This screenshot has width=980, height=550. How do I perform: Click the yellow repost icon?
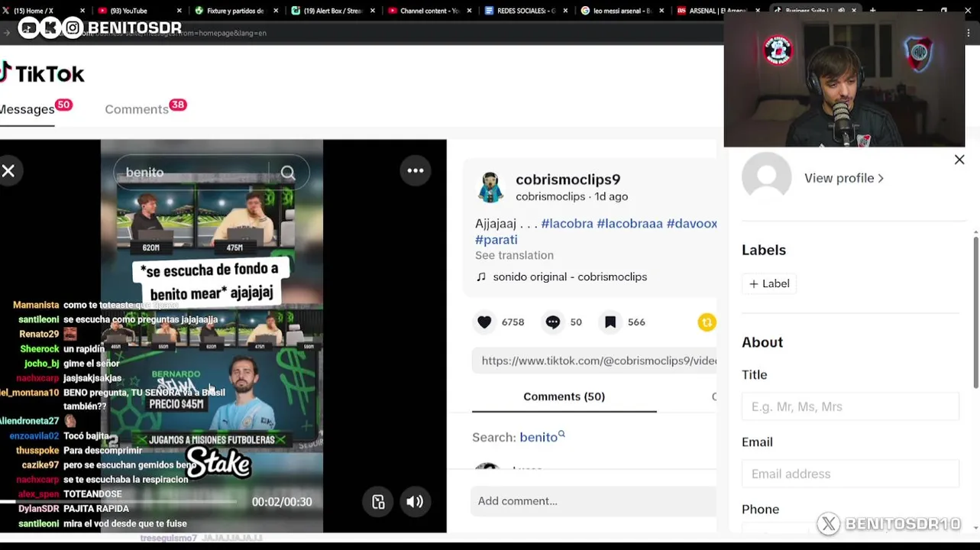707,322
